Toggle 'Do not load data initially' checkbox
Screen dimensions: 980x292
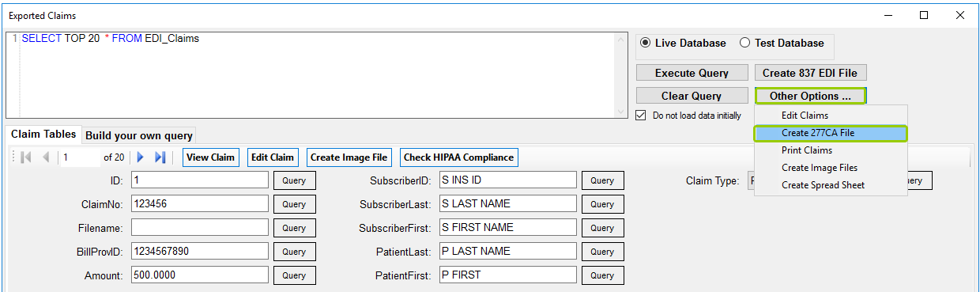641,116
